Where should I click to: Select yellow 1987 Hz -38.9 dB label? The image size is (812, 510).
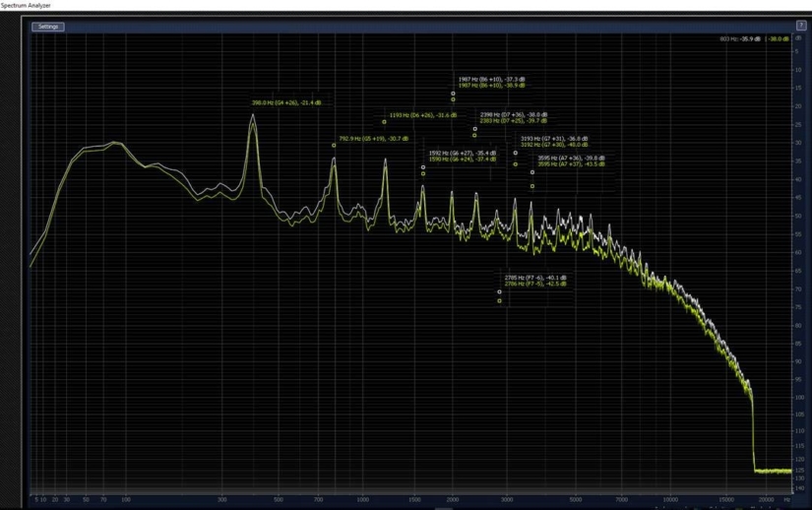pos(491,85)
